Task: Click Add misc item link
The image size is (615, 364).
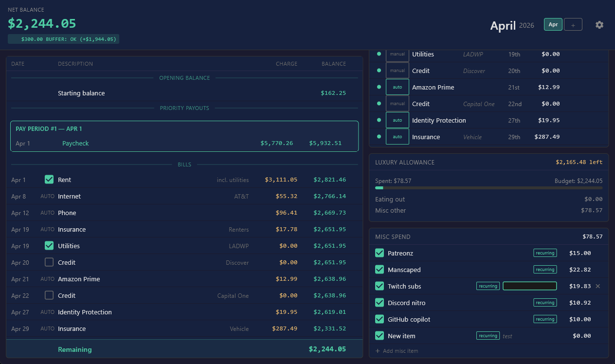Action: (x=397, y=351)
